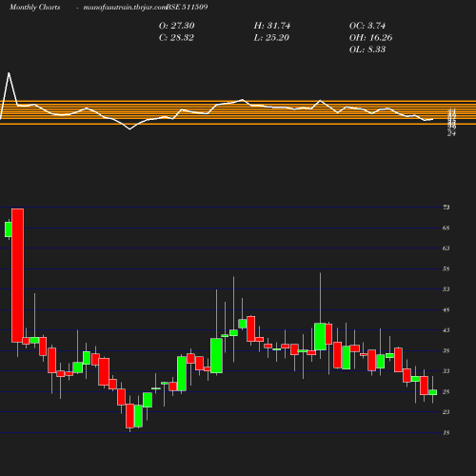Click the 48 price axis label
The image size is (476, 476).
446,309
